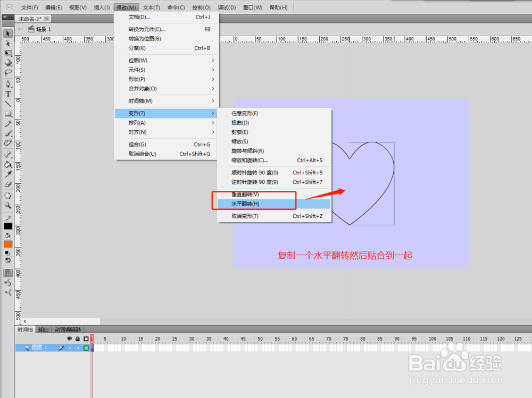Switch to the 输出 tab
Image resolution: width=532 pixels, height=398 pixels.
point(44,329)
